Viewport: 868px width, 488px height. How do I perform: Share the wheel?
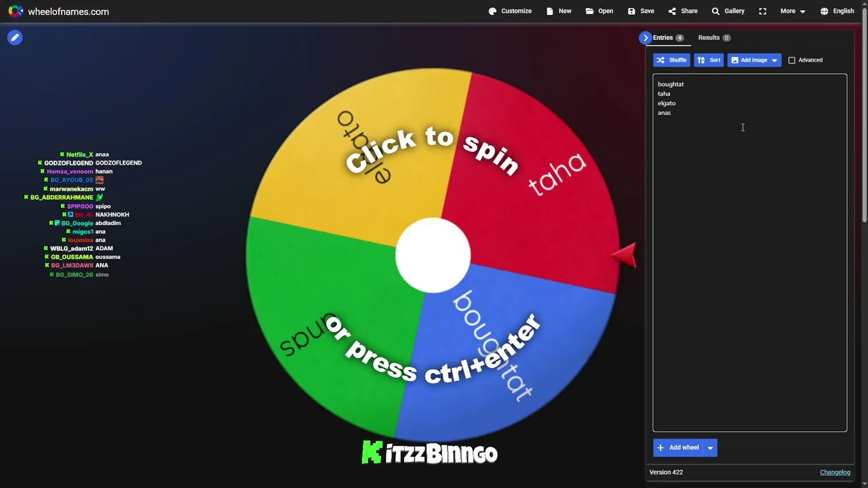click(x=683, y=11)
